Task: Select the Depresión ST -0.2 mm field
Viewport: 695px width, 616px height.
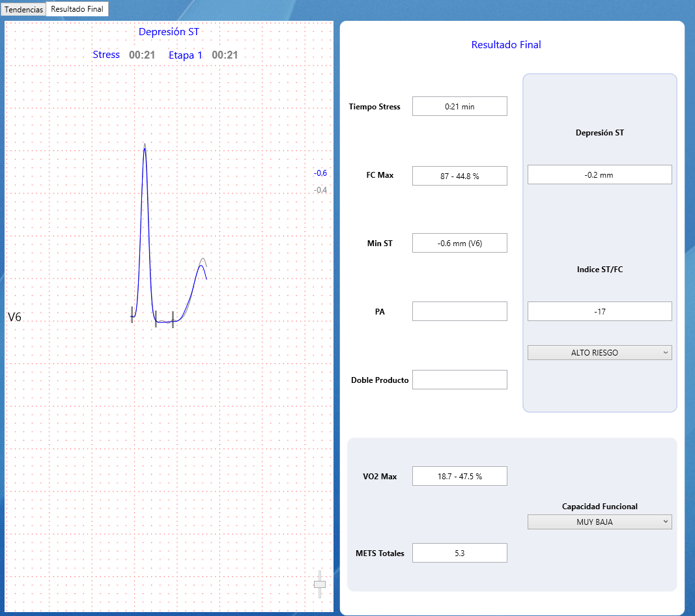Action: point(599,175)
